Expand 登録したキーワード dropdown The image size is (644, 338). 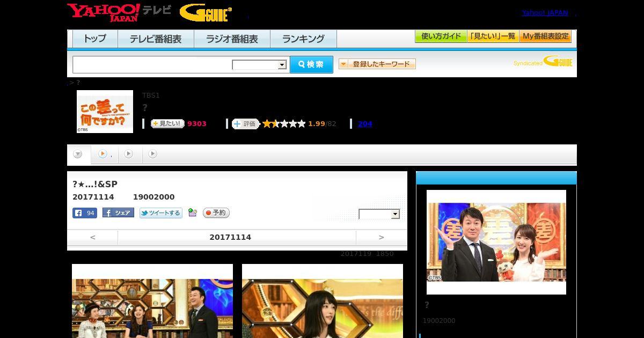tap(377, 64)
